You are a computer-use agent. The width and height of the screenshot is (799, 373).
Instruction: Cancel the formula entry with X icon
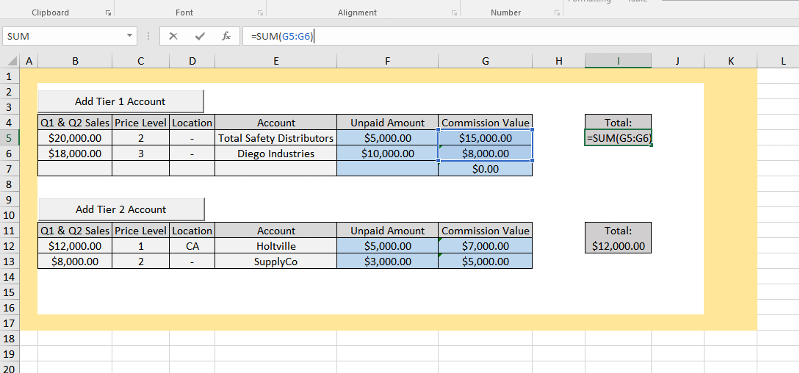[173, 36]
